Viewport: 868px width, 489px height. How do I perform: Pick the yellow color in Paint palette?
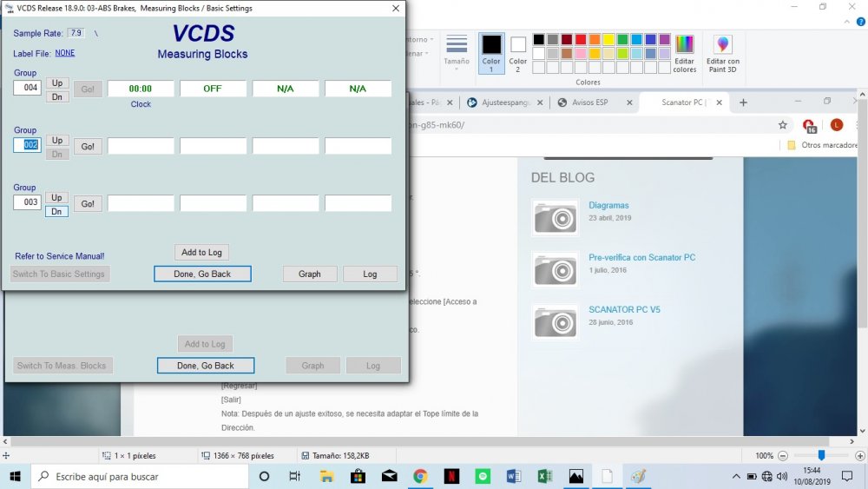tap(608, 39)
